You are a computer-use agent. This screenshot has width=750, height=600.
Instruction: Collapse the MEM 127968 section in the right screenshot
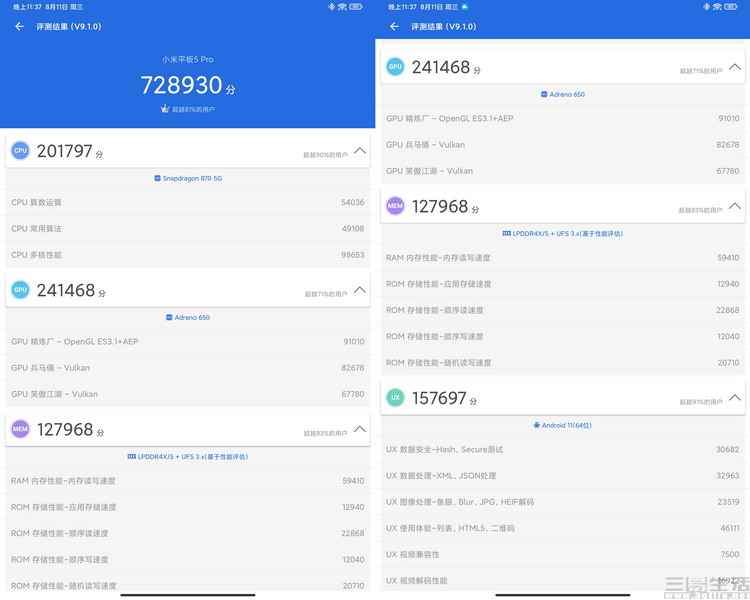[x=735, y=206]
